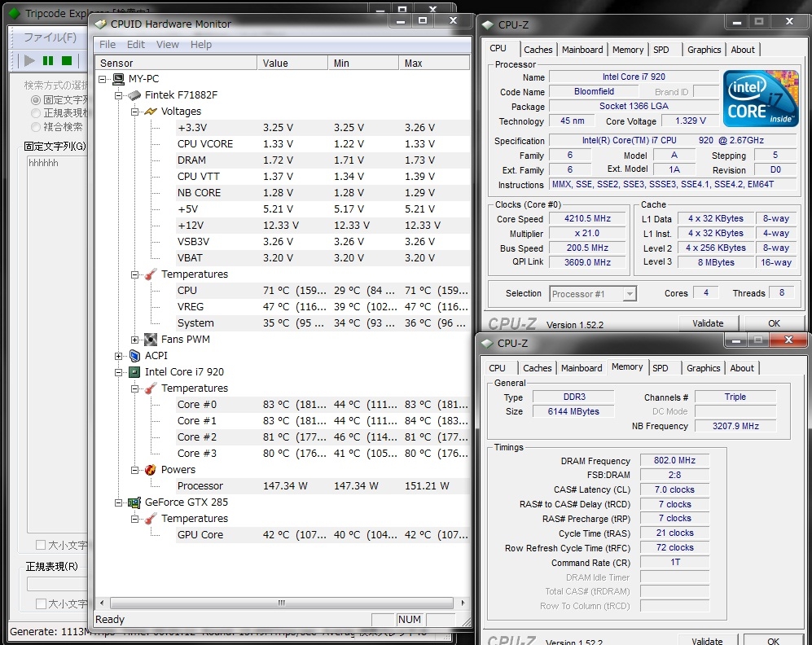
Task: Switch to Memory tab in top CPU-Z
Action: [x=628, y=50]
